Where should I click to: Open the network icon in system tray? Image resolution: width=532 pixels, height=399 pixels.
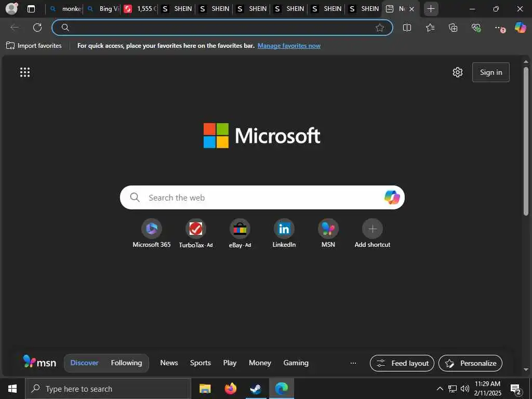453,389
